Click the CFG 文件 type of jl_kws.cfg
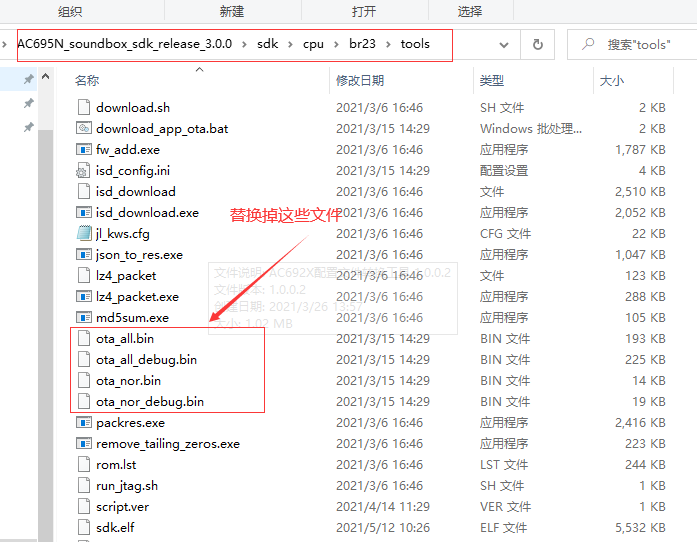Screen dimensions: 697x542 coord(505,233)
